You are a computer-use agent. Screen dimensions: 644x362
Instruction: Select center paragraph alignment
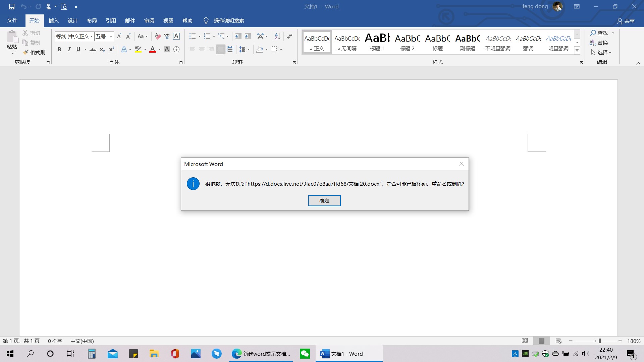point(202,50)
